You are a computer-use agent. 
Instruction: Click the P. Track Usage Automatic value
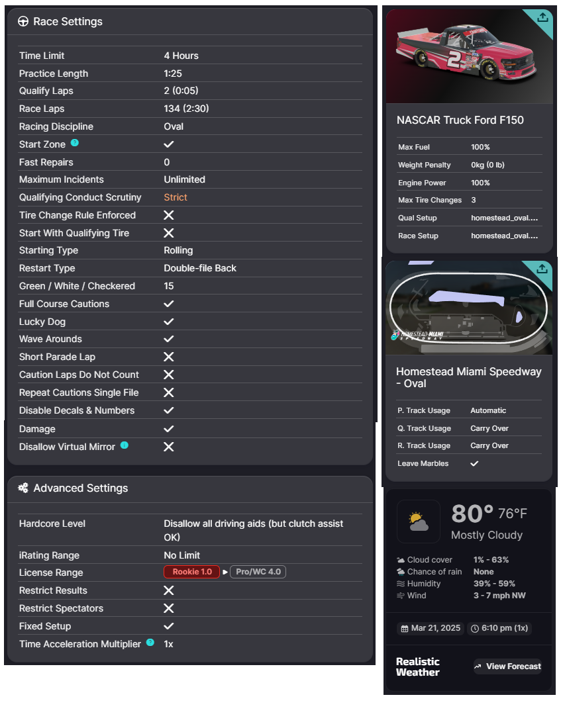488,410
